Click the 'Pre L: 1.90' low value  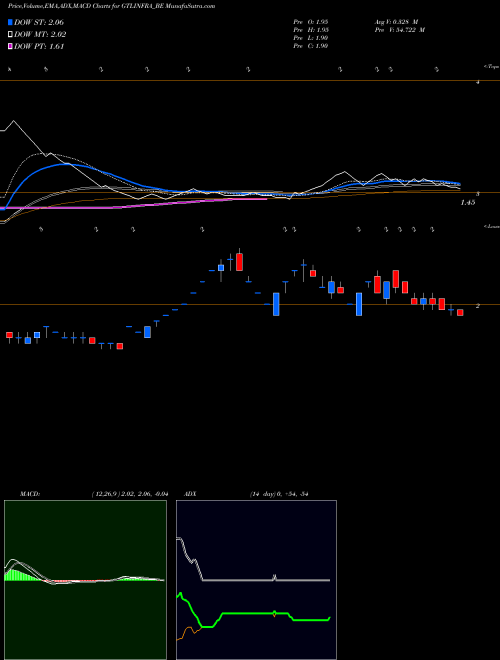click(x=311, y=38)
